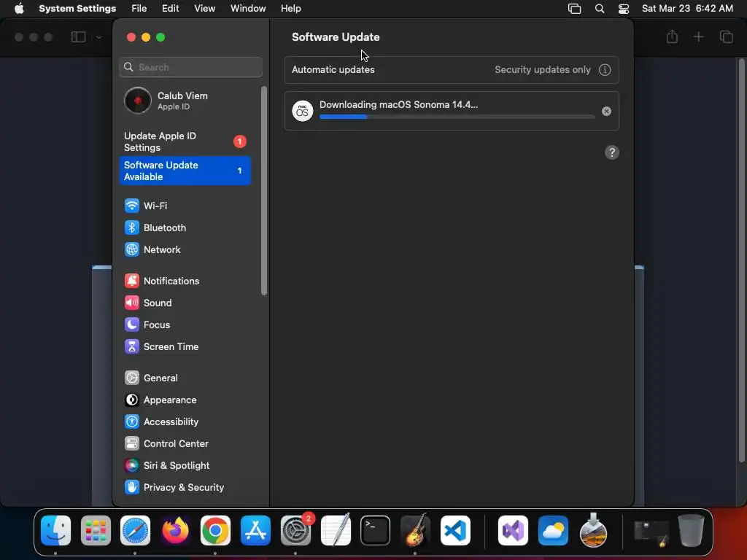Open the Window menu
747x560 pixels.
[248, 9]
